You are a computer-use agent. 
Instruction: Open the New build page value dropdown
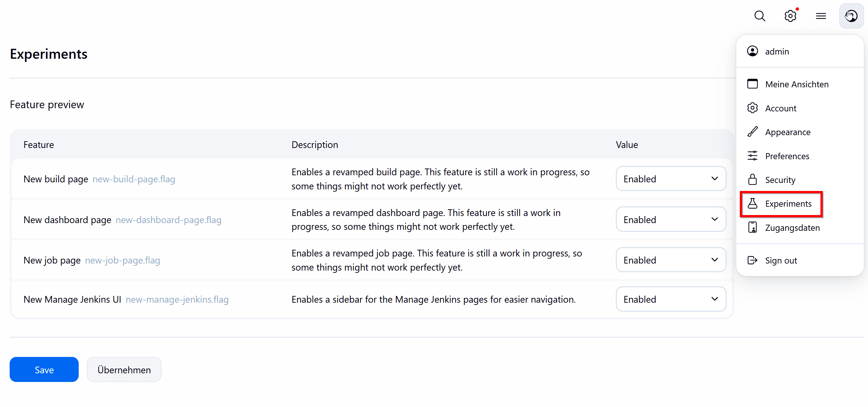tap(671, 178)
